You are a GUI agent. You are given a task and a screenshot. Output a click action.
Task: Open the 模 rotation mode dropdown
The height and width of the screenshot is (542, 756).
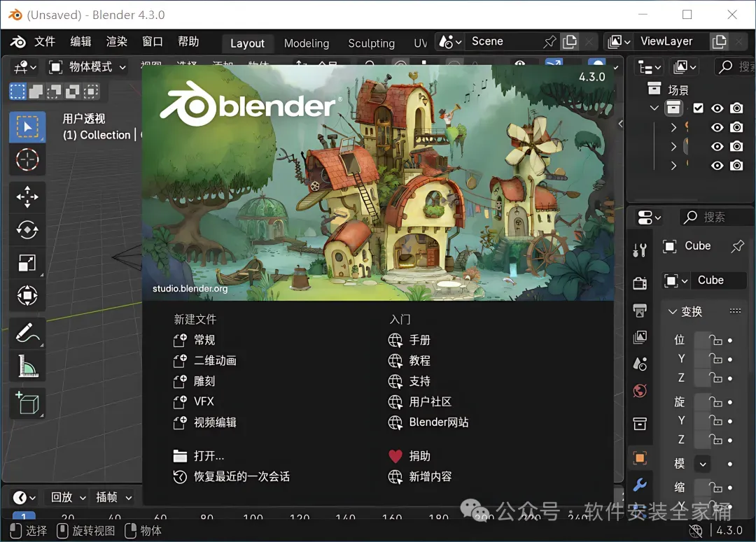coord(703,464)
